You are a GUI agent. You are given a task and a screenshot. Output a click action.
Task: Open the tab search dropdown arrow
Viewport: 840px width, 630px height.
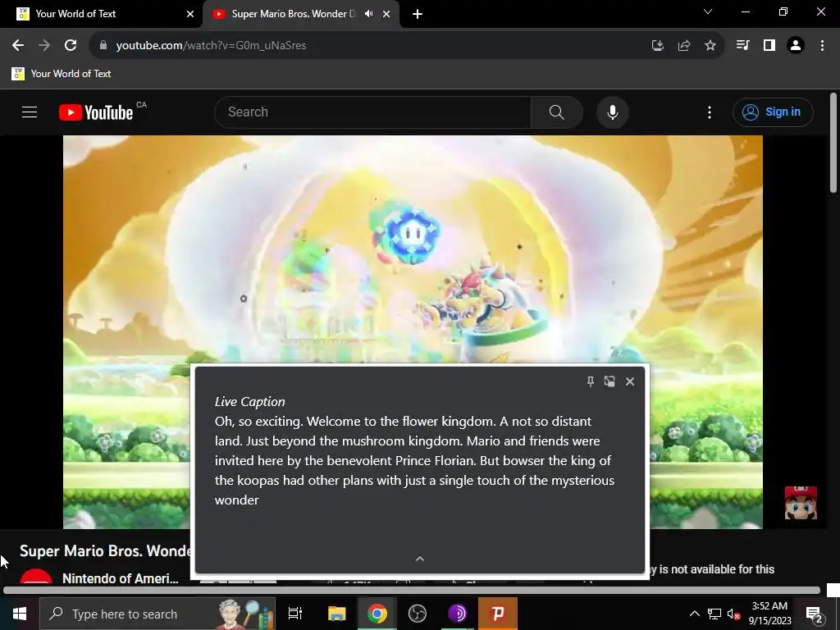point(708,11)
